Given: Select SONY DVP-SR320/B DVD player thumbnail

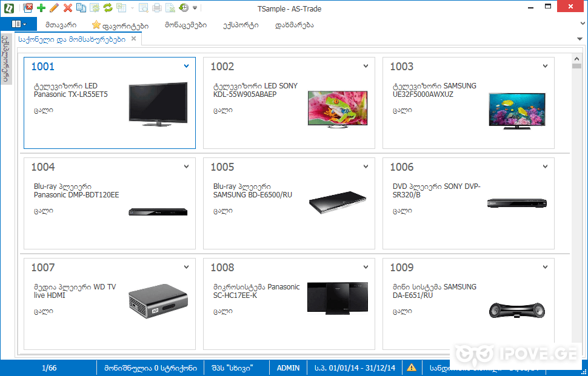Looking at the screenshot, I should [517, 203].
